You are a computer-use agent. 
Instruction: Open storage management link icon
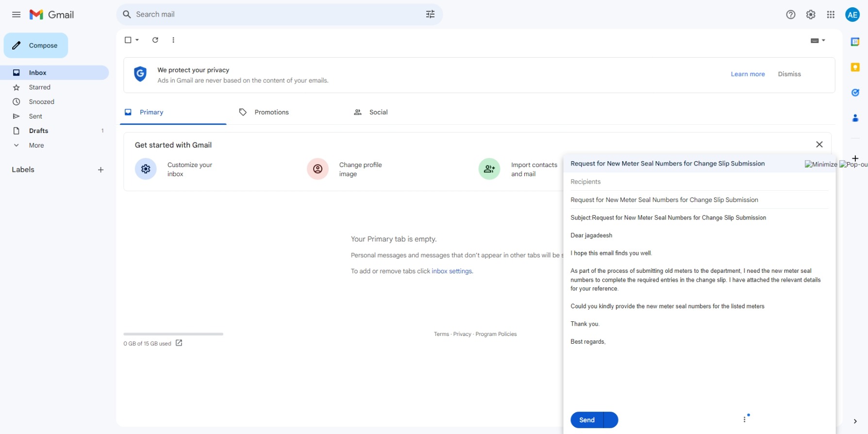click(x=179, y=343)
